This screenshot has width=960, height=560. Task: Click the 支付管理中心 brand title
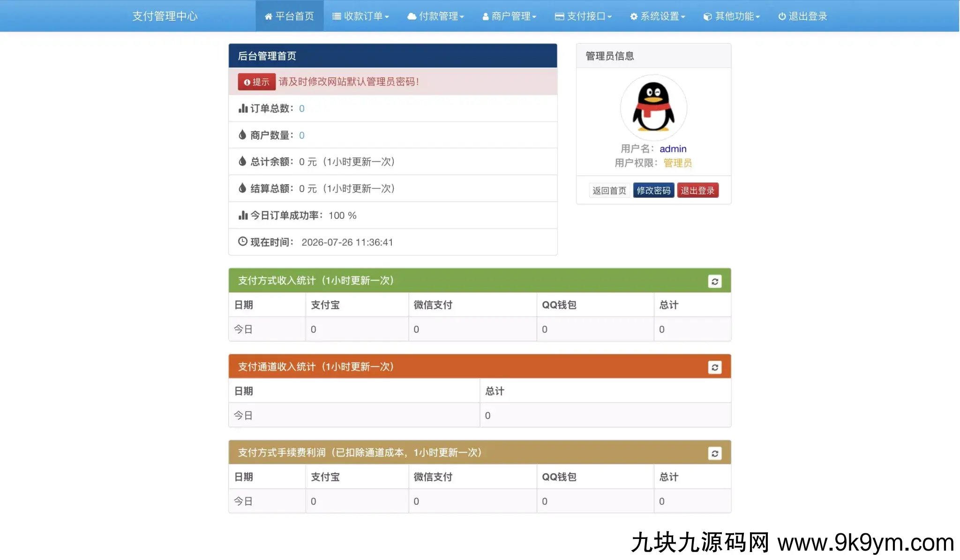click(x=165, y=16)
